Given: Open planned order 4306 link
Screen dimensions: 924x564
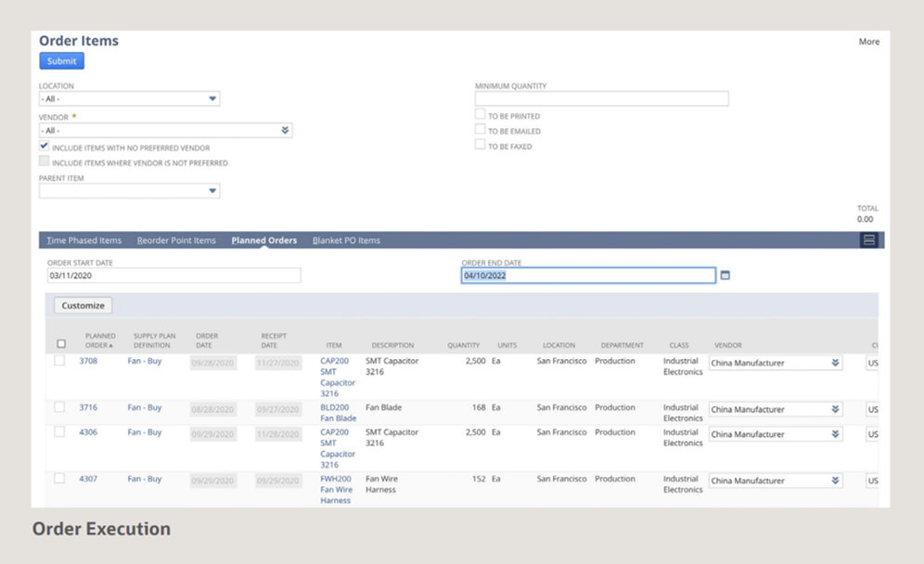Looking at the screenshot, I should point(88,432).
